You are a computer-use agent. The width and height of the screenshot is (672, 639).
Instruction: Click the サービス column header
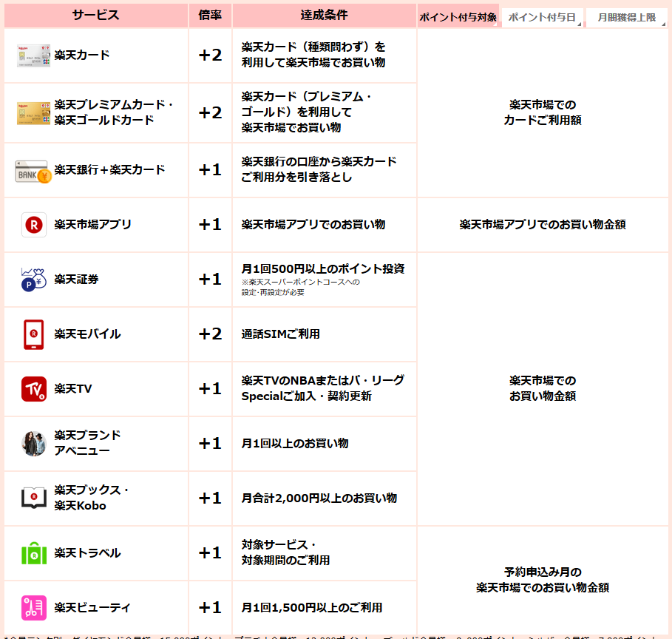(x=95, y=16)
